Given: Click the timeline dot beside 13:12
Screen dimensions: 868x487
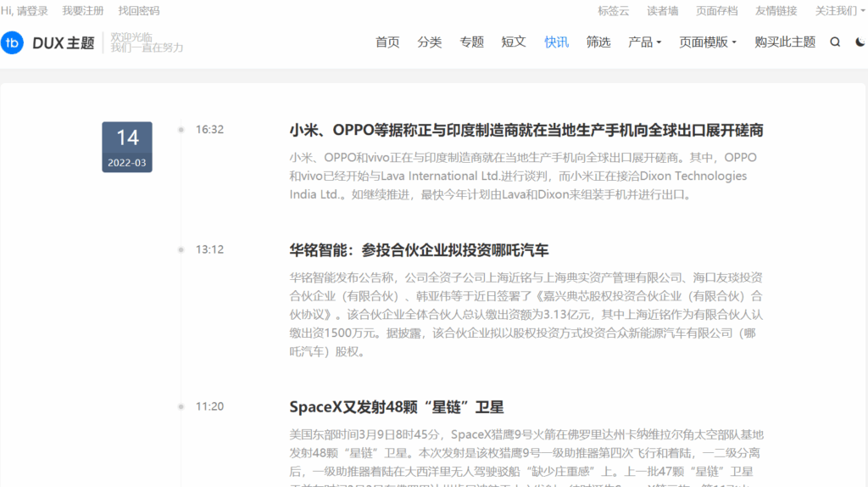Looking at the screenshot, I should 181,250.
